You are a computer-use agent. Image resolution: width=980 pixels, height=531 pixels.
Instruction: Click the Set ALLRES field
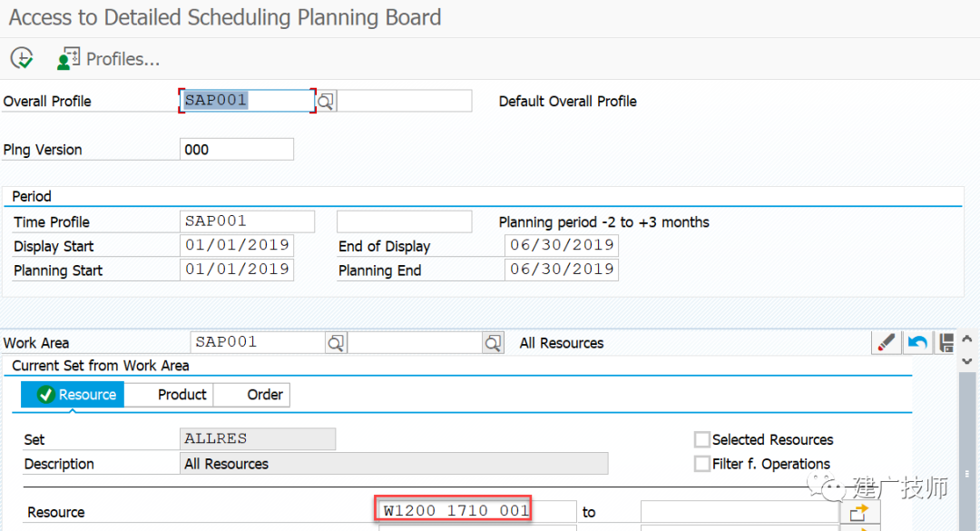click(x=258, y=438)
